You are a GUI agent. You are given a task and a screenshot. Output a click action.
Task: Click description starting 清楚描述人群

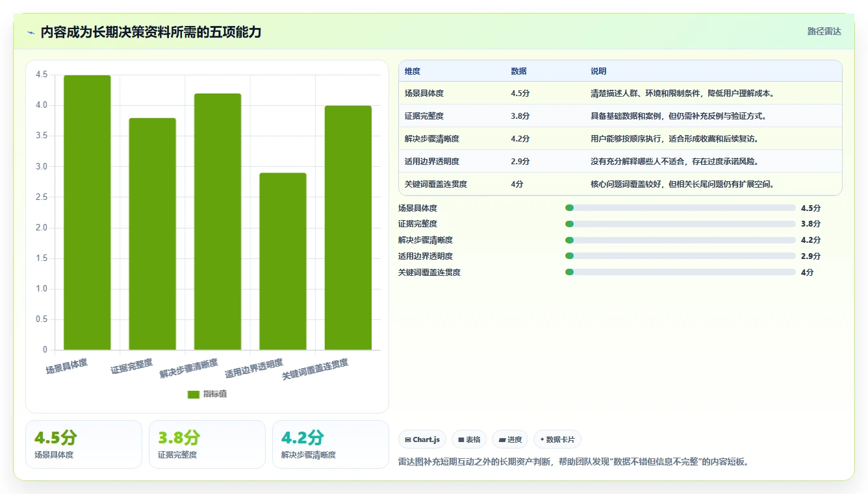pos(682,93)
